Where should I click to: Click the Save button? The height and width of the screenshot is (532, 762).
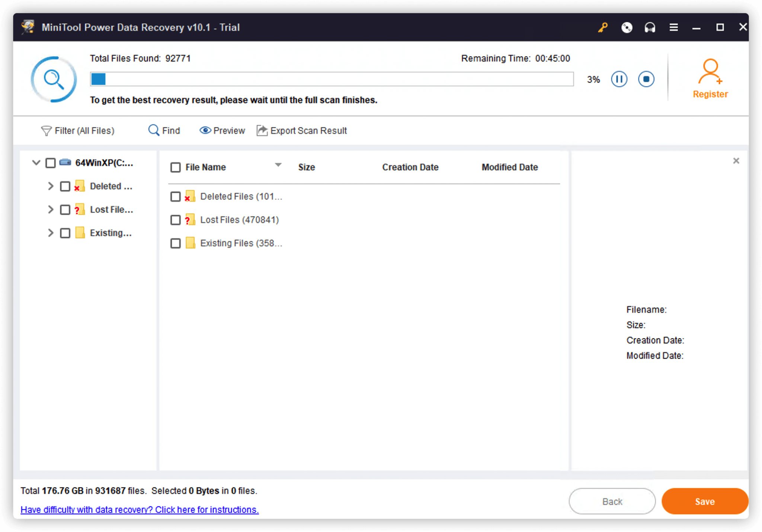click(705, 501)
